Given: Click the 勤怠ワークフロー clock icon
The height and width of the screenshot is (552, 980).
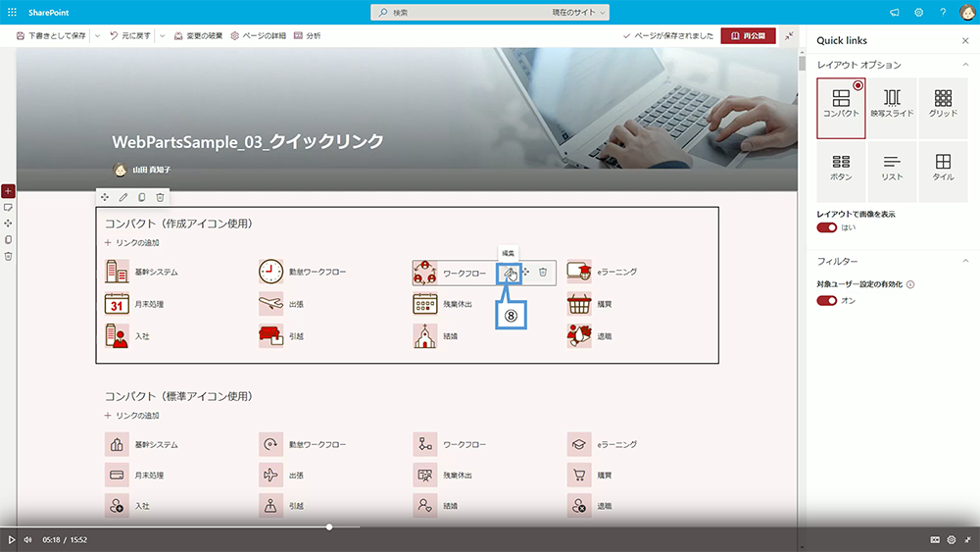Looking at the screenshot, I should [270, 272].
